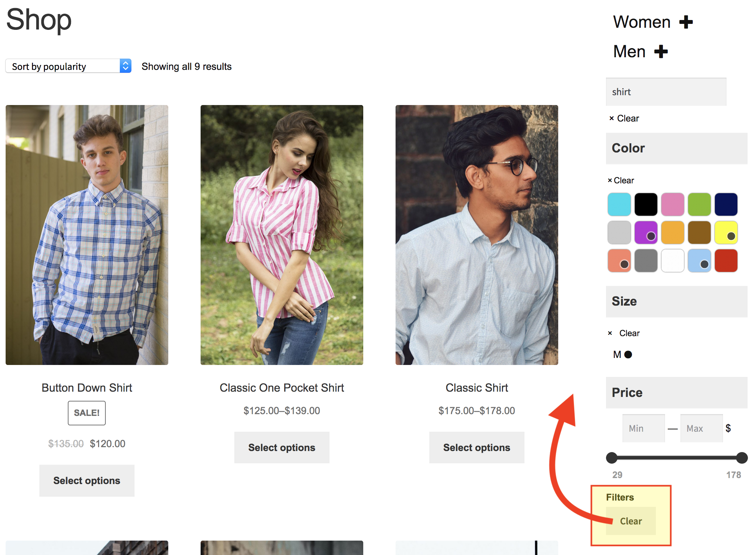This screenshot has width=756, height=555.
Task: Open the Sort by popularity dropdown
Action: [69, 66]
